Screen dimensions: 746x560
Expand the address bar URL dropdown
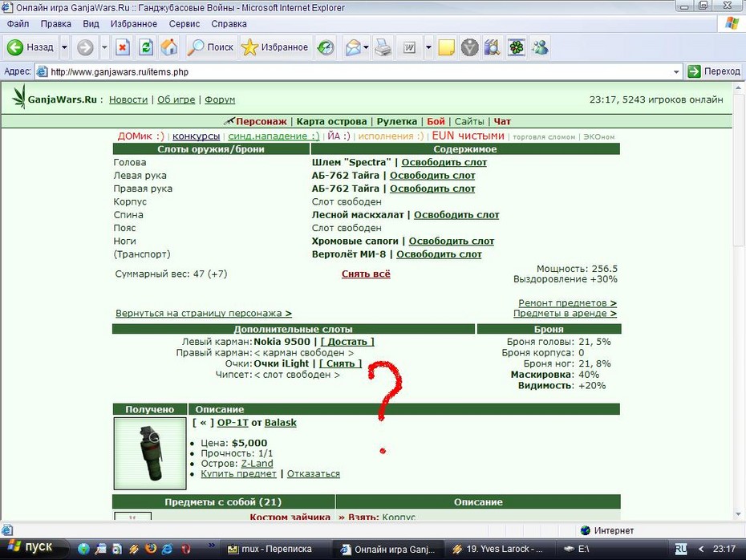coord(676,72)
